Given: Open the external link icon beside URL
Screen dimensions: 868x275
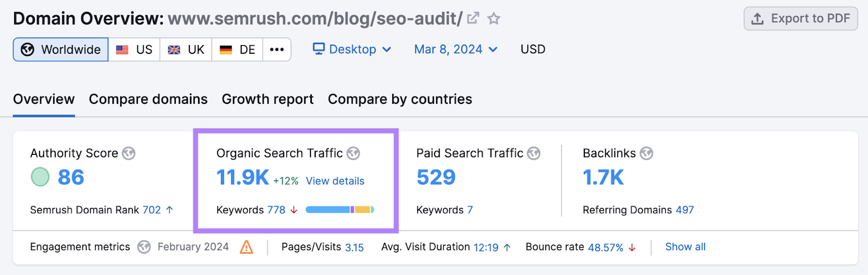Looking at the screenshot, I should (473, 18).
